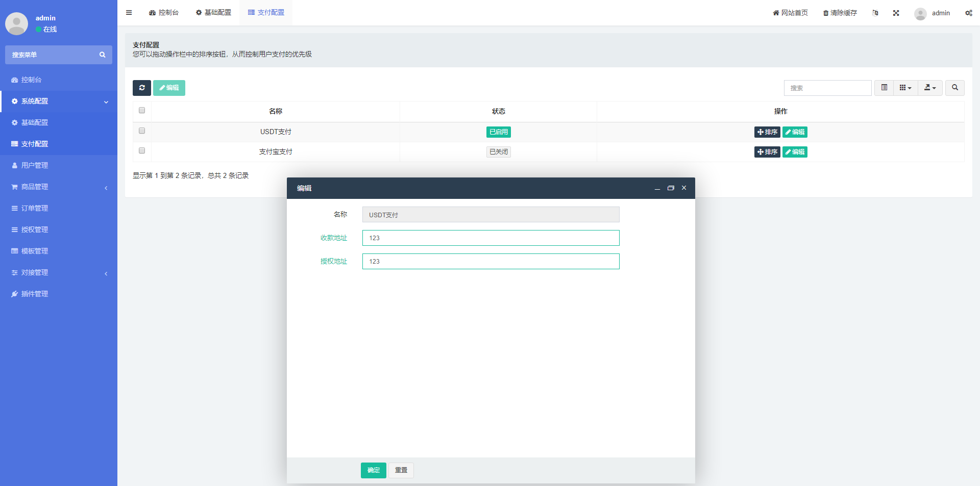Toggle fullscreen mode icon
Viewport: 980px width, 486px height.
click(x=896, y=13)
